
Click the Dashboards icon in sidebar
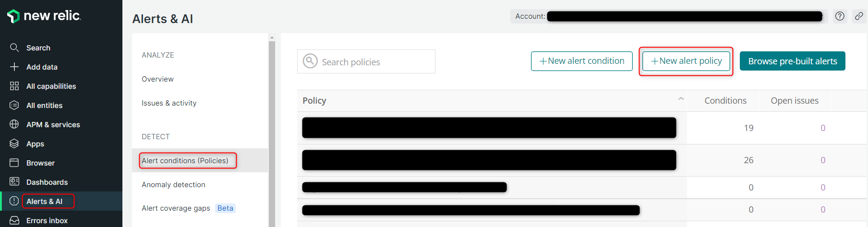coord(14,182)
